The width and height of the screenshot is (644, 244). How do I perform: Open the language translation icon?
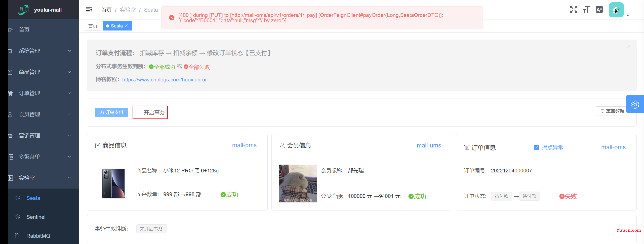[599, 10]
